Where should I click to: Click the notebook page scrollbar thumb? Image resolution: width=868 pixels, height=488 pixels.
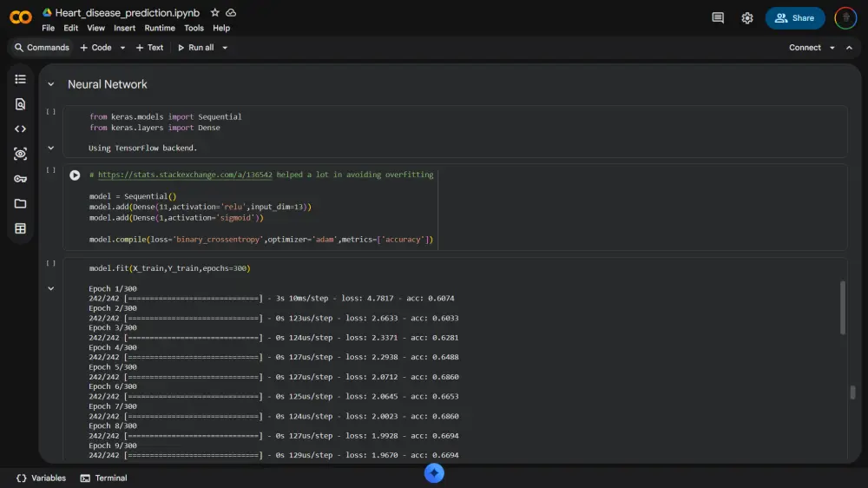click(852, 392)
